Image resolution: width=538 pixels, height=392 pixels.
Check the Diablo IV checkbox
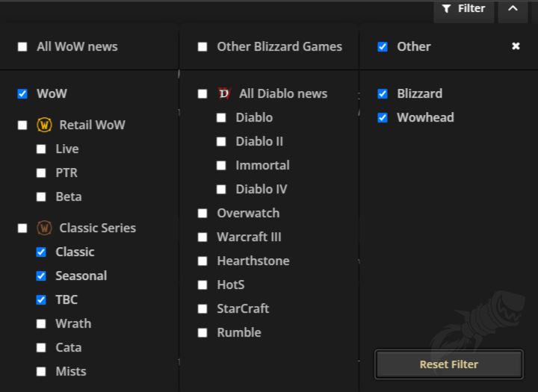point(221,190)
